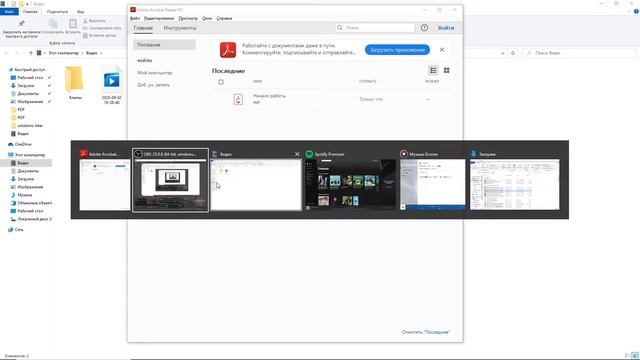Open the Файл menu in Acrobat Reader

click(135, 18)
